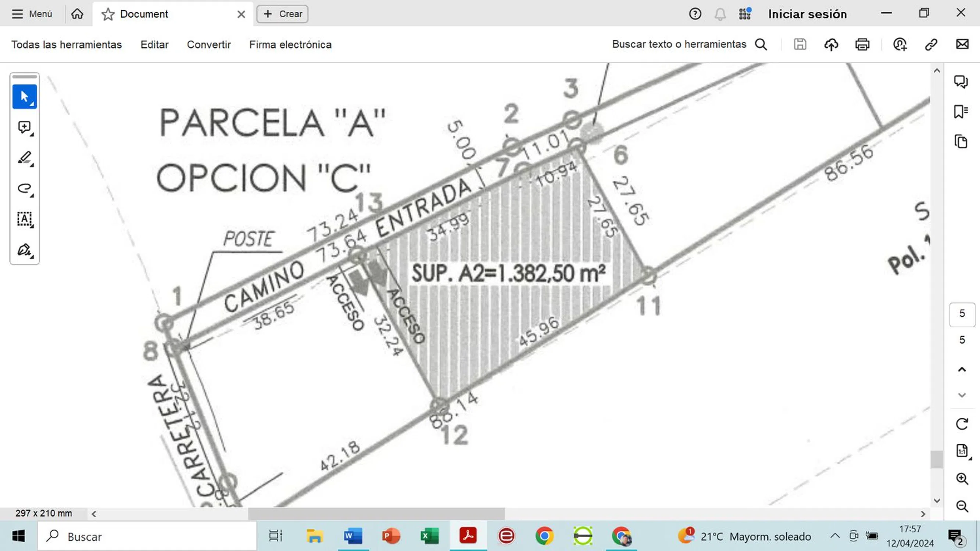The height and width of the screenshot is (551, 980).
Task: Toggle the bookmarks panel
Action: (x=961, y=112)
